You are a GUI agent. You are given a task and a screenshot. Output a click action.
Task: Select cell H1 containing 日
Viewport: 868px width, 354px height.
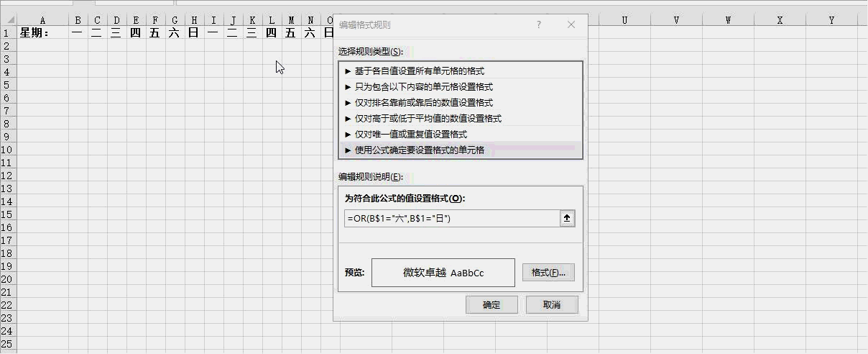[x=194, y=32]
